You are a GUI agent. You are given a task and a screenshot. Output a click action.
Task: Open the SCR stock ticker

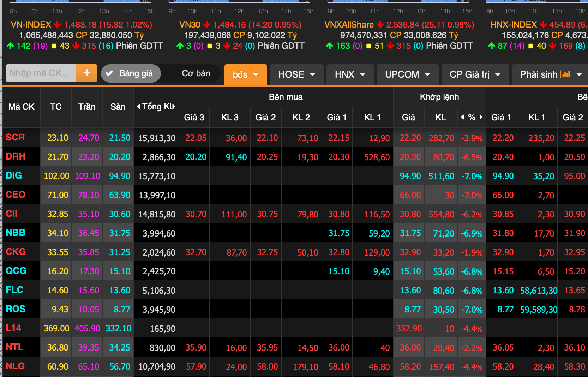click(x=16, y=137)
